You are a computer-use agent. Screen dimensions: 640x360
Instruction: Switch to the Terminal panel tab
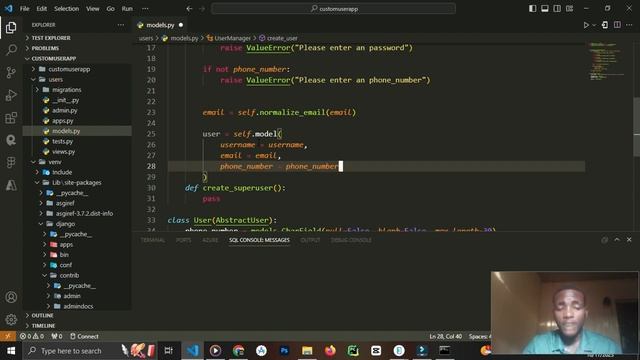[153, 240]
